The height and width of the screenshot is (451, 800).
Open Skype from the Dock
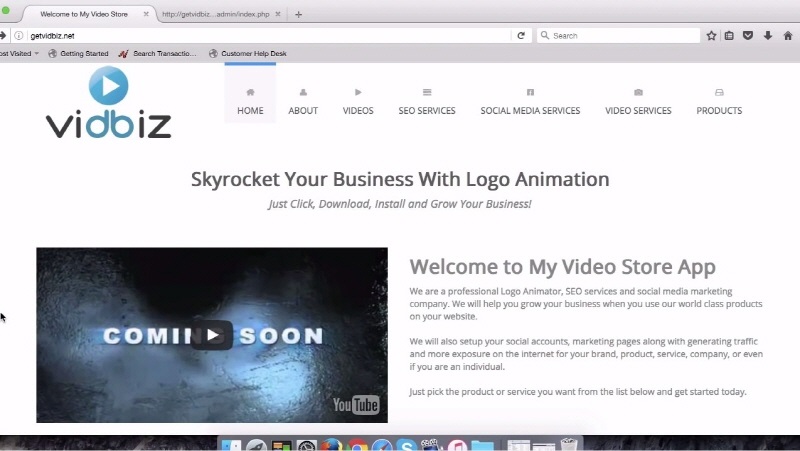pos(407,445)
